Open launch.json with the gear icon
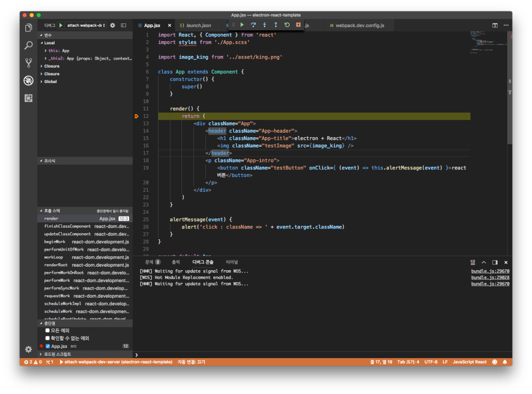This screenshot has height=394, width=532. pyautogui.click(x=112, y=25)
